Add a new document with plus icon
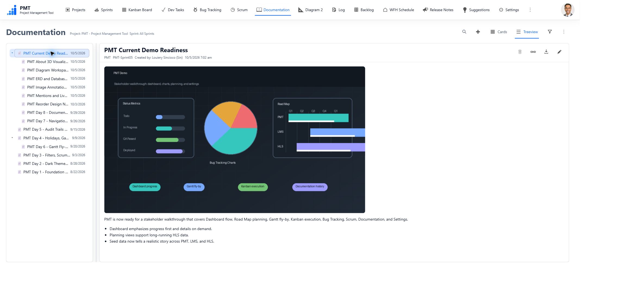644x298 pixels. point(478,32)
